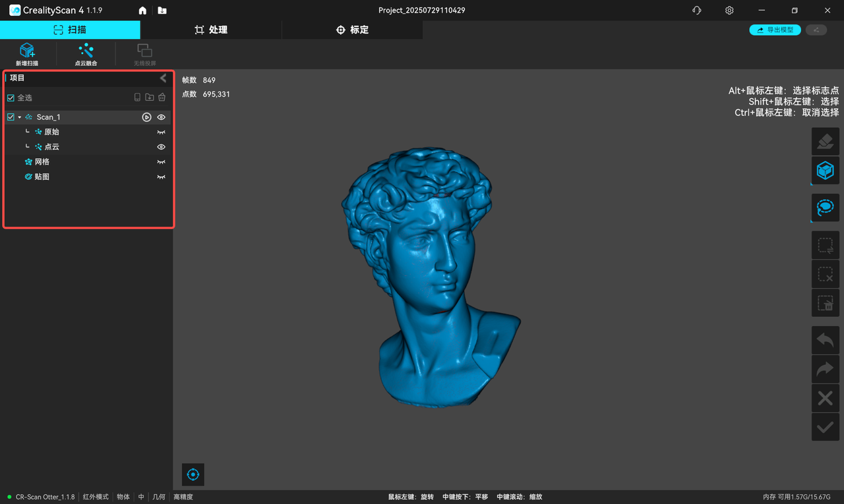The width and height of the screenshot is (844, 504).
Task: Select the 原始 tree item
Action: pyautogui.click(x=87, y=132)
